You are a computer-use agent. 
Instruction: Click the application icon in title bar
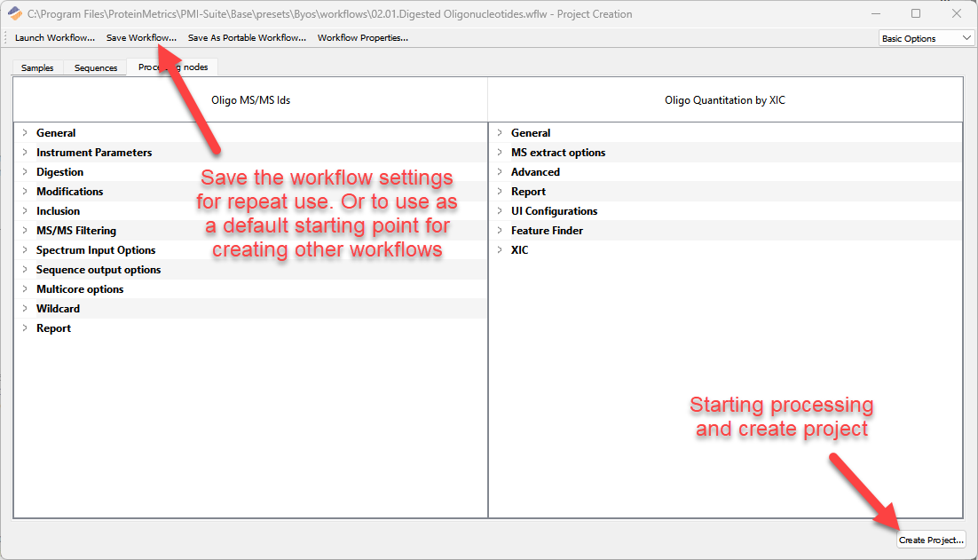(14, 13)
